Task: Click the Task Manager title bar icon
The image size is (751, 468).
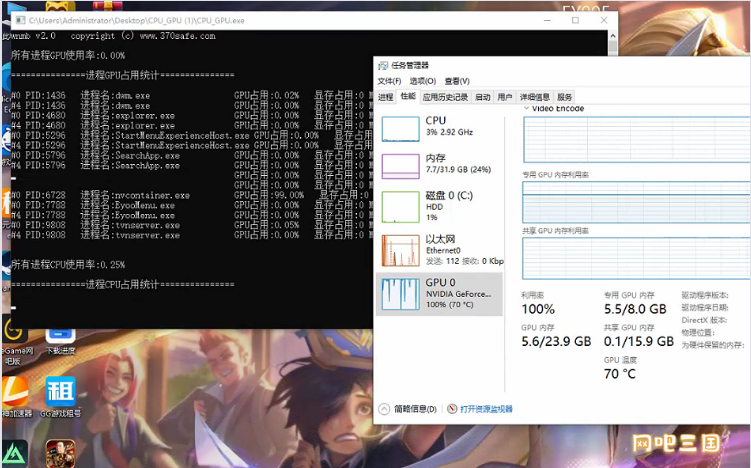Action: (383, 66)
